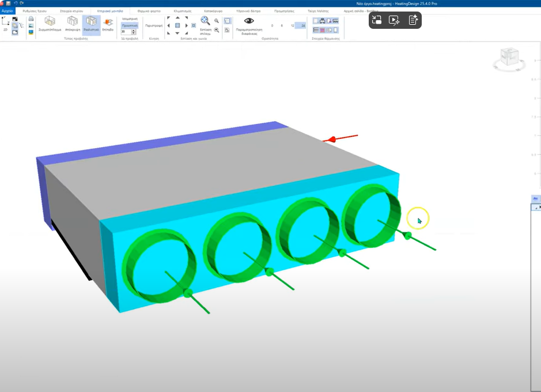
Task: Open the Αρχείο file menu
Action: (x=7, y=11)
